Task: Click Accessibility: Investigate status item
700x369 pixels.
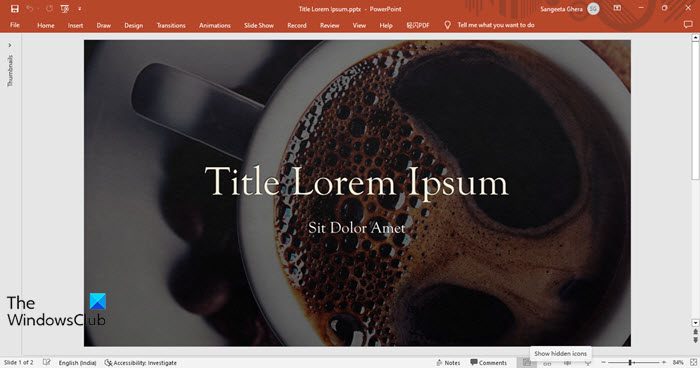Action: pos(141,363)
